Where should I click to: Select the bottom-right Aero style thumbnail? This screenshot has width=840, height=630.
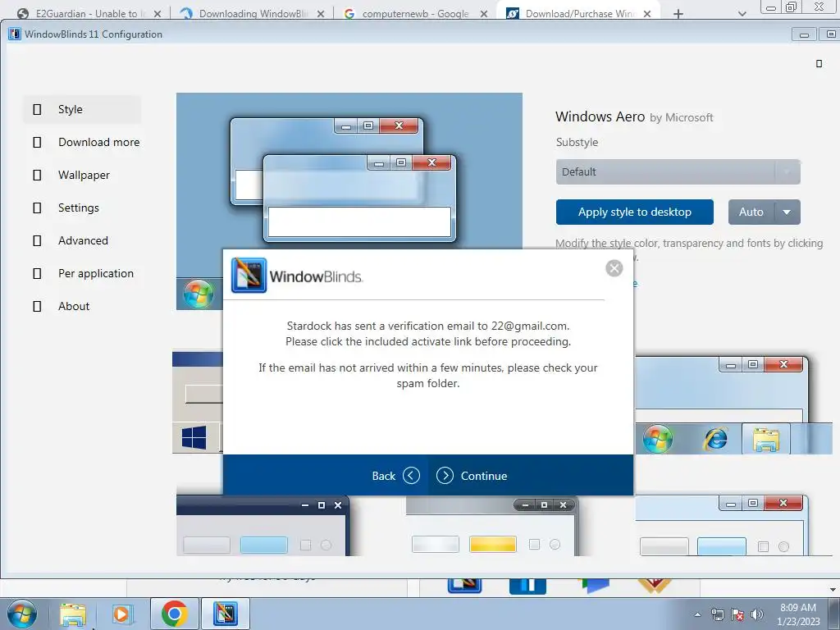(x=722, y=525)
